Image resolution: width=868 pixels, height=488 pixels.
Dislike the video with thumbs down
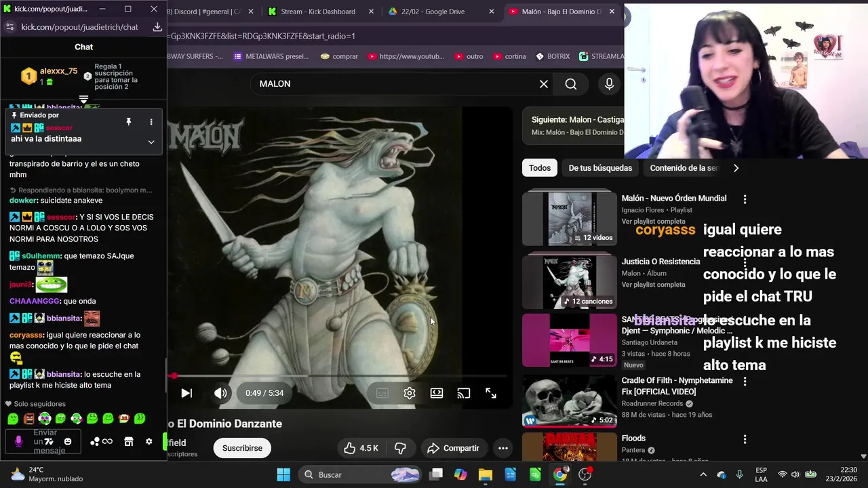point(401,448)
